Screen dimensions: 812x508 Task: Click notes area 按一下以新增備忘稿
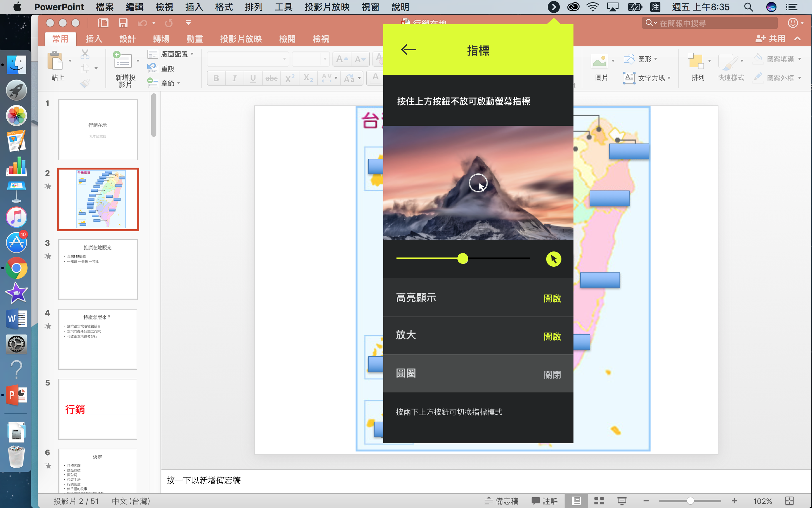coord(203,480)
